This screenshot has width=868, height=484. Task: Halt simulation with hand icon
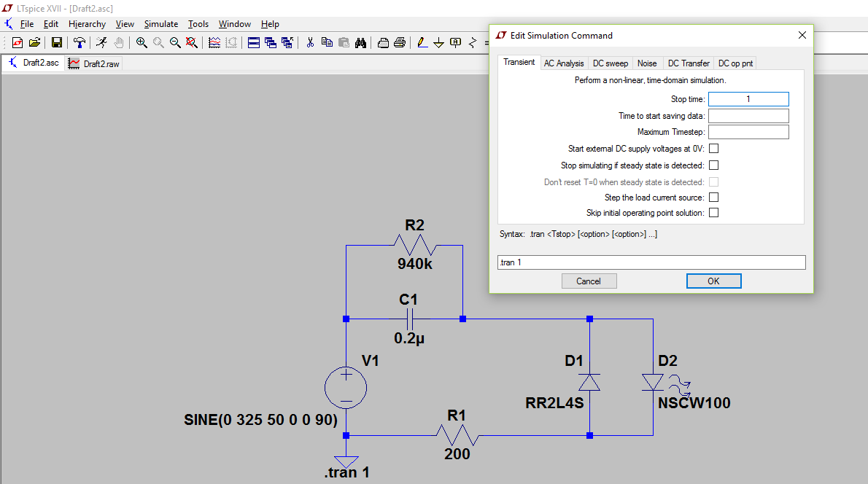(118, 42)
